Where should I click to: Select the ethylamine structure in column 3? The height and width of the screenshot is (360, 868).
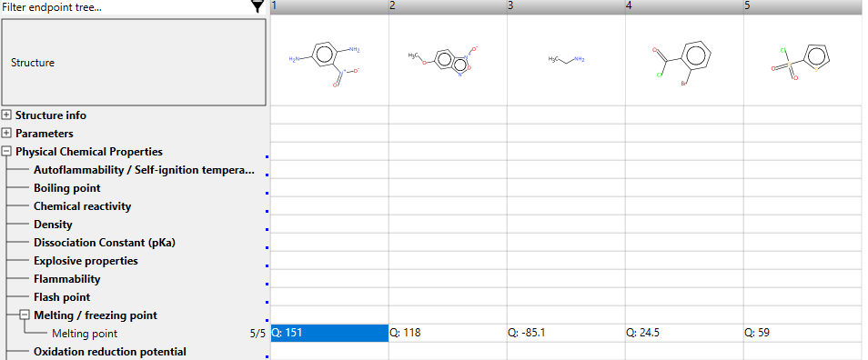coord(566,59)
